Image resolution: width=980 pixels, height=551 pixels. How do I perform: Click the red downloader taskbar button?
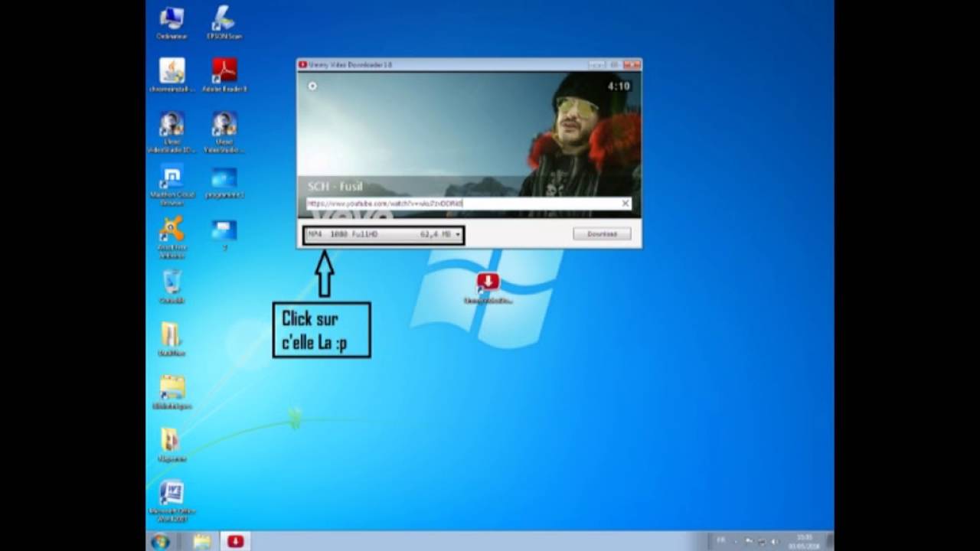(x=235, y=542)
